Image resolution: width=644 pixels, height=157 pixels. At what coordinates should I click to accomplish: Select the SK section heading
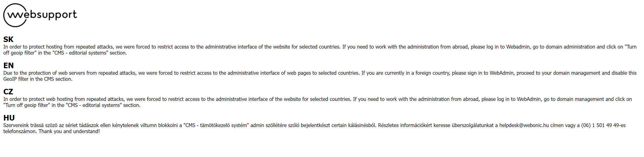click(8, 39)
